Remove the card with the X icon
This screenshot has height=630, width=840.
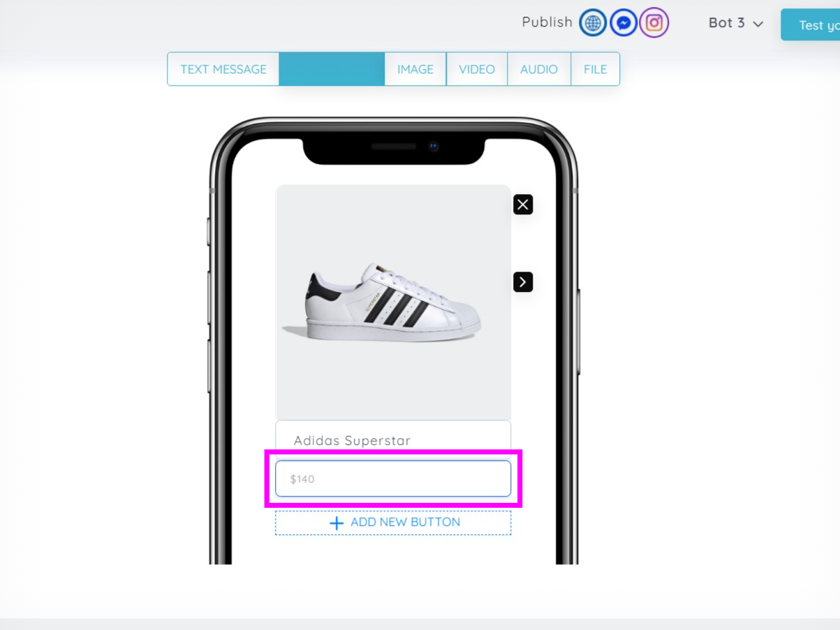click(x=523, y=205)
